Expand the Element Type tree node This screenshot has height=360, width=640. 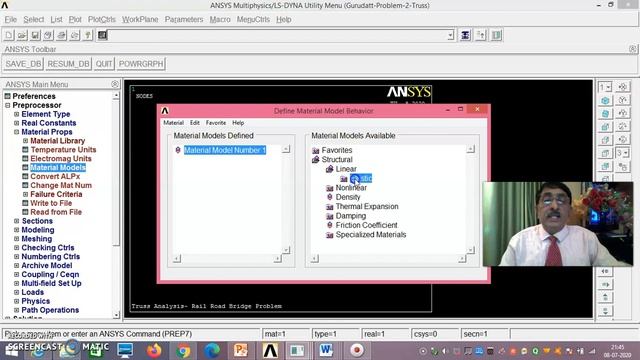[x=16, y=114]
